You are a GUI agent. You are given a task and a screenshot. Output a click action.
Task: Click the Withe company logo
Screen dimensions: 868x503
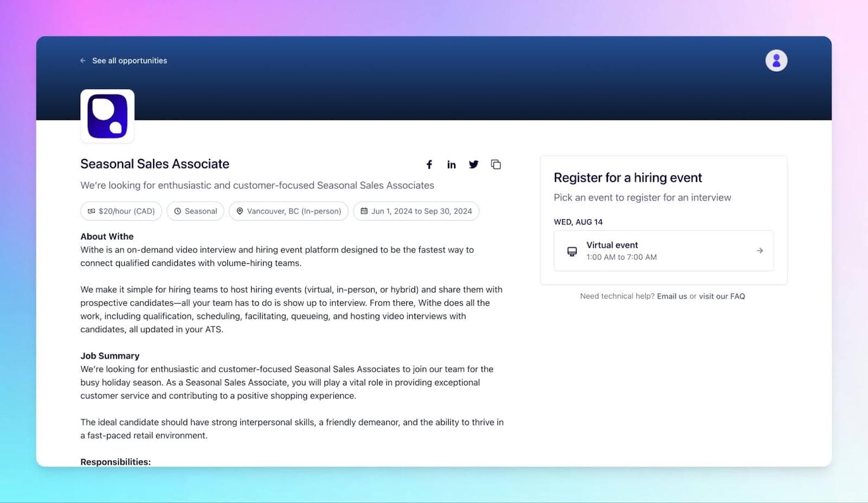pyautogui.click(x=107, y=116)
